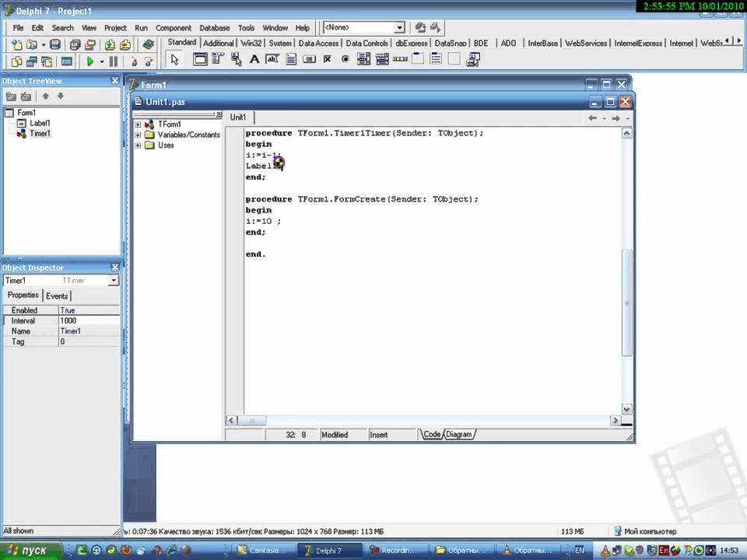Click the EN language indicator in taskbar
The image size is (747, 560).
579,551
